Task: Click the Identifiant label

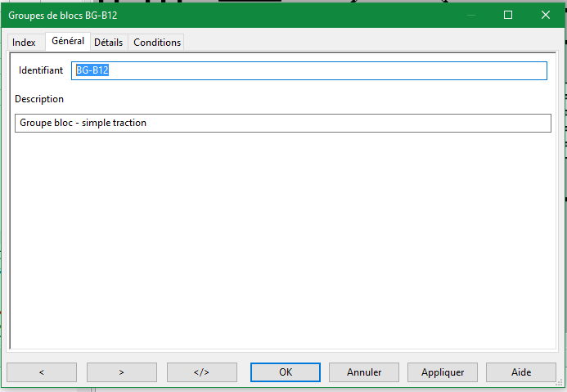Action: pos(41,71)
